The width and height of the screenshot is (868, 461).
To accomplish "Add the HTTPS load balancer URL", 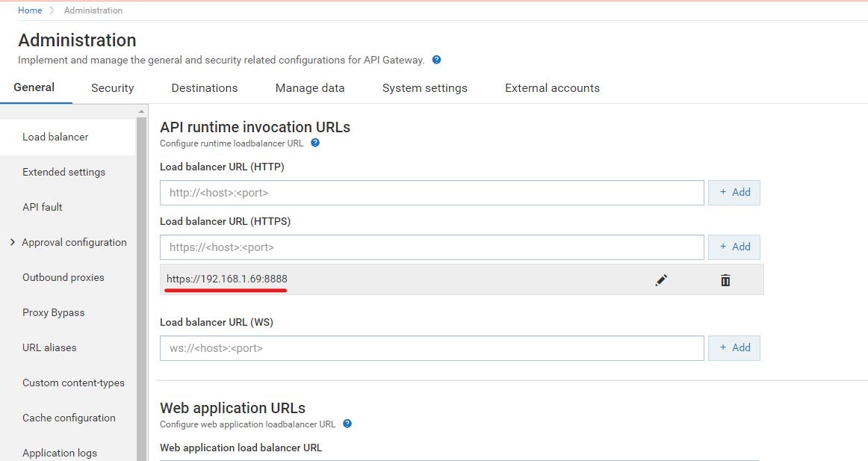I will (x=734, y=247).
